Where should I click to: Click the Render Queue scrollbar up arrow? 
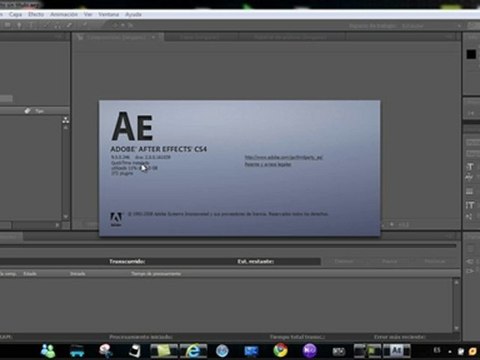click(x=456, y=282)
